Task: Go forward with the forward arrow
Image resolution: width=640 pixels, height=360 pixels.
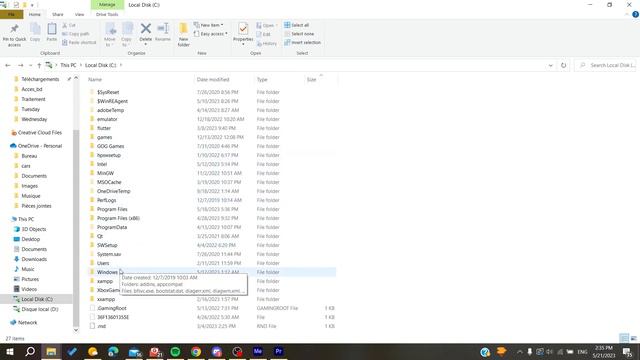Action: tap(20, 65)
